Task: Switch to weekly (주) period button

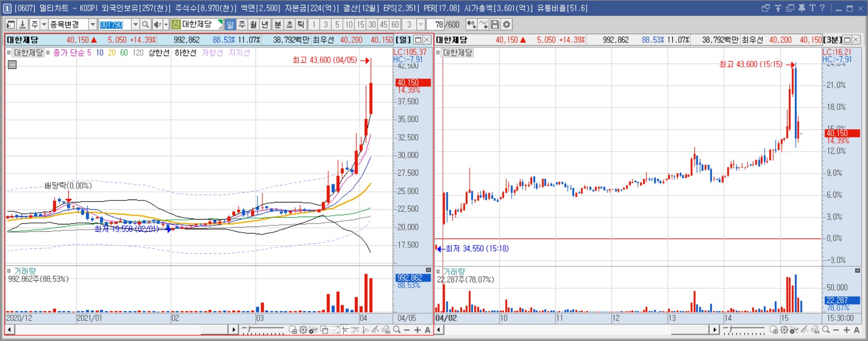Action: click(x=242, y=24)
